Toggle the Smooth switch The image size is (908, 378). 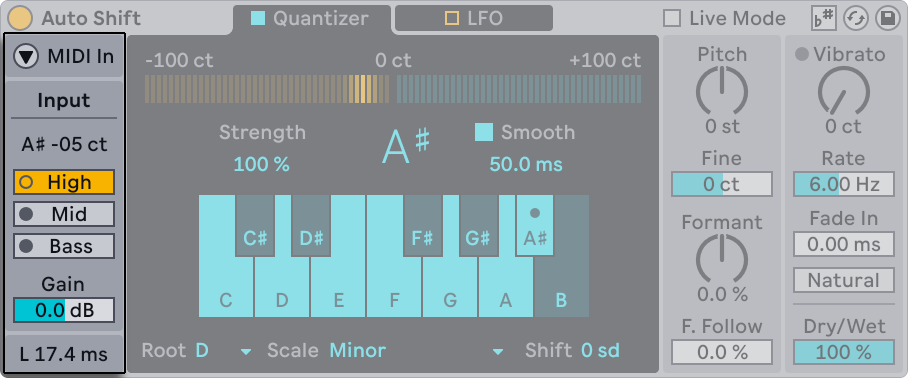click(x=484, y=133)
